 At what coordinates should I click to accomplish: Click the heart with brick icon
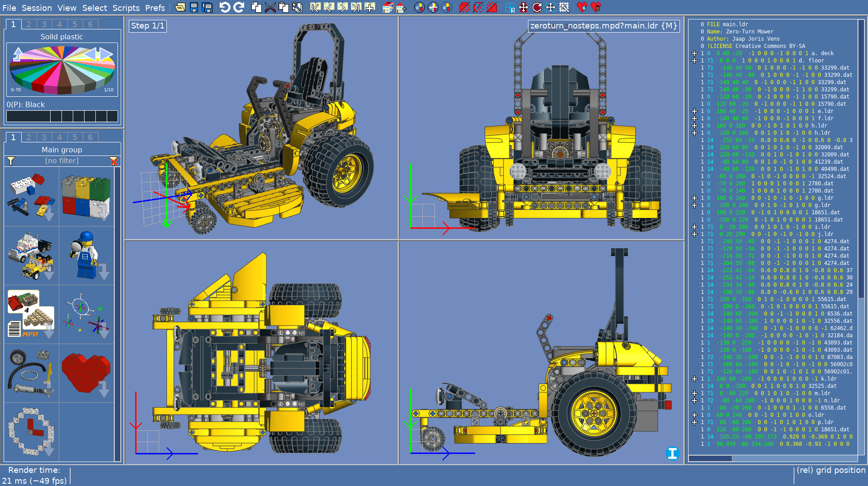click(596, 7)
